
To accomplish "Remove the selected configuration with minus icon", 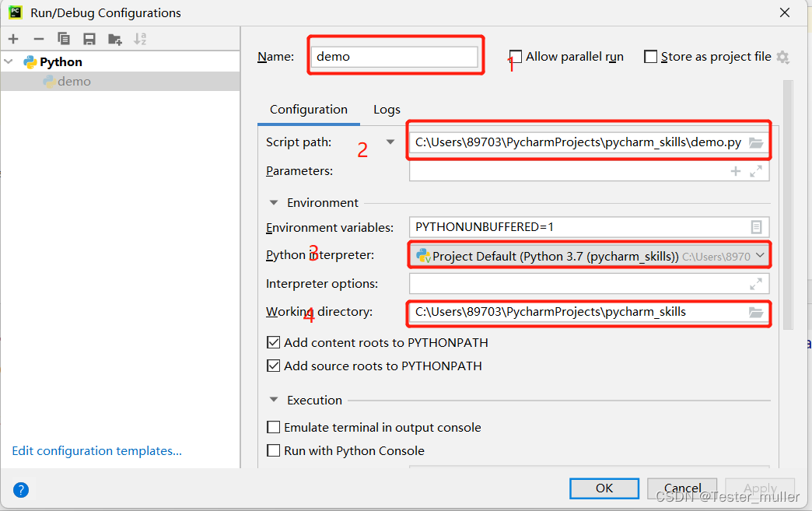I will tap(39, 39).
